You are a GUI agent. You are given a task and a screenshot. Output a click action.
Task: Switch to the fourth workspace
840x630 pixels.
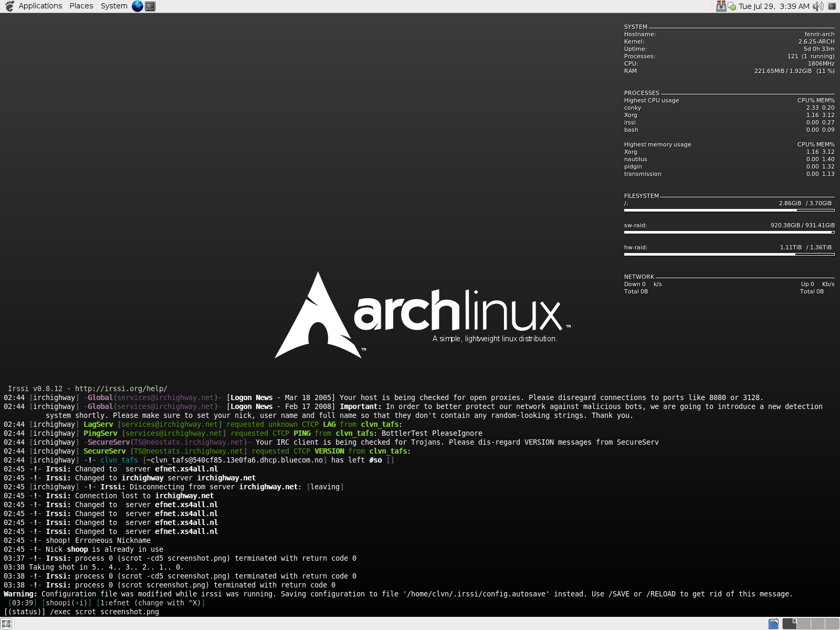(x=832, y=624)
